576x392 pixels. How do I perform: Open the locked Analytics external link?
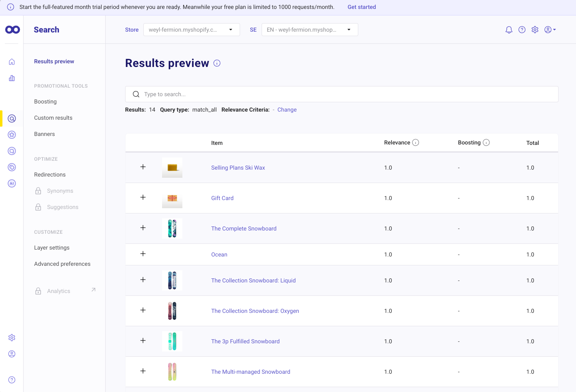point(65,291)
